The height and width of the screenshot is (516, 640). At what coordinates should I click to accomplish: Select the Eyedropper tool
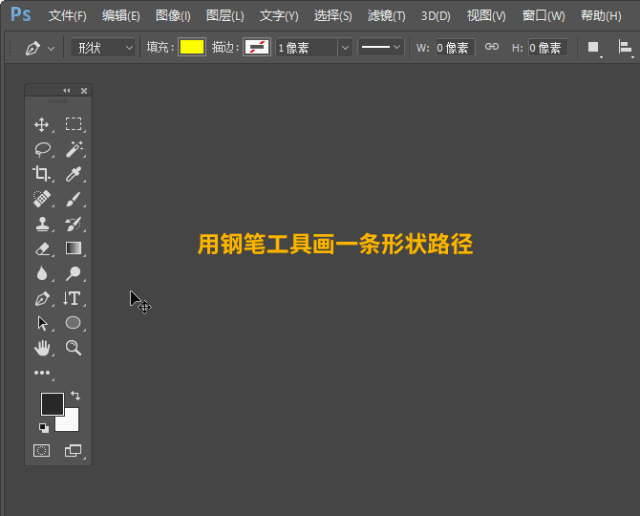coord(74,174)
